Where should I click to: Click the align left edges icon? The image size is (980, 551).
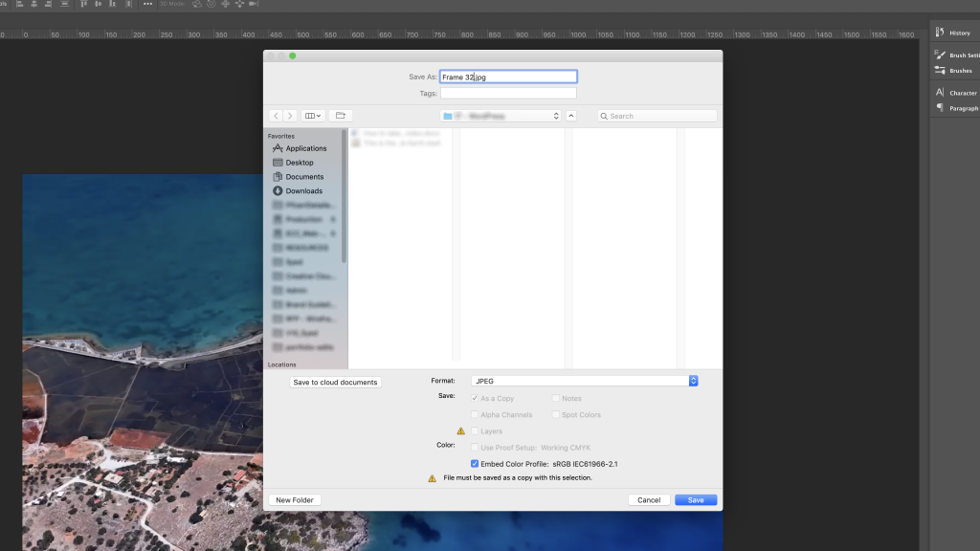20,4
